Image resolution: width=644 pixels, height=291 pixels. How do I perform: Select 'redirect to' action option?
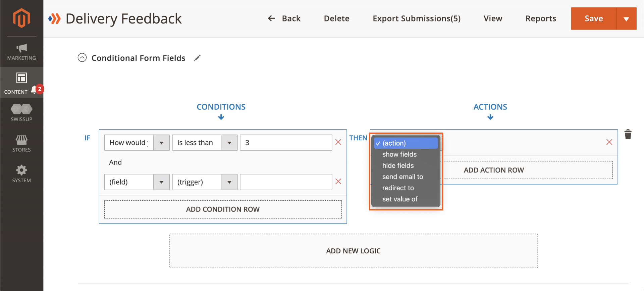[x=406, y=188]
